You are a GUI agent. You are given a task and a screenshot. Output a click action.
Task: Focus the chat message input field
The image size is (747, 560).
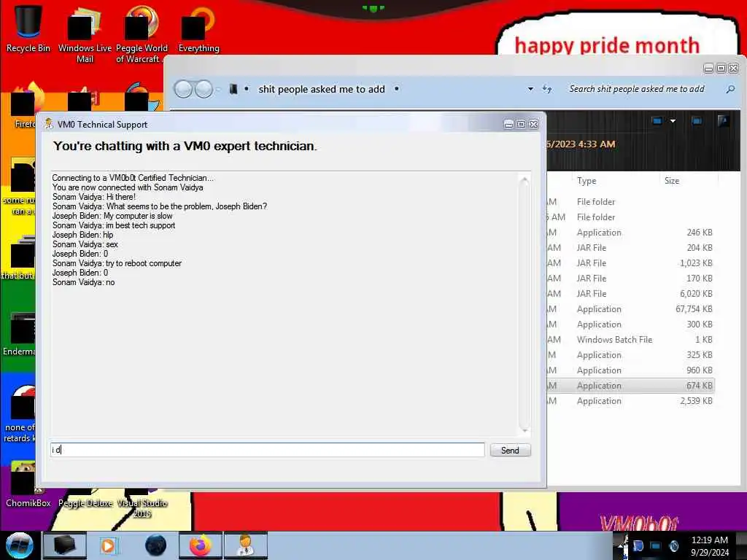[x=267, y=449]
